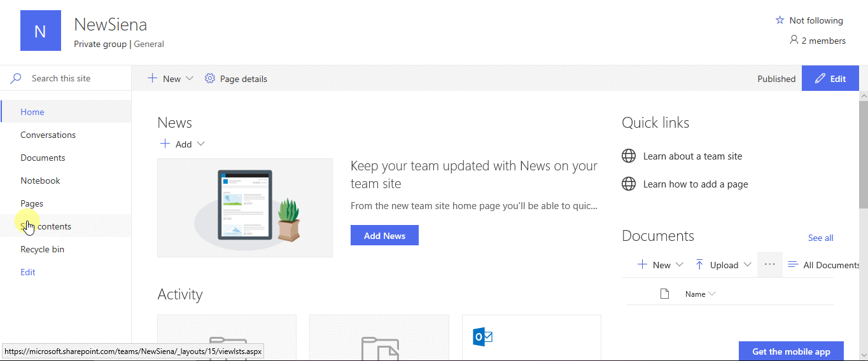868x361 pixels.
Task: Click the See all documents link
Action: [820, 238]
